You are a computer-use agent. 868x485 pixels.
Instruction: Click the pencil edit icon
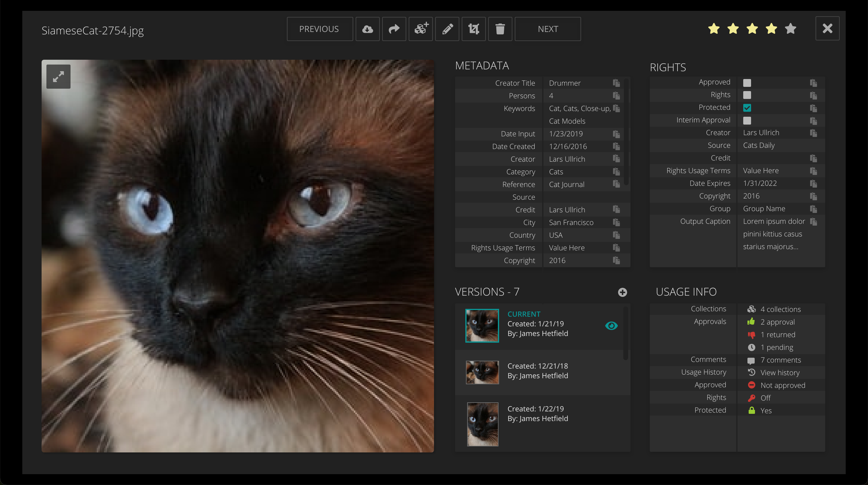pyautogui.click(x=447, y=29)
